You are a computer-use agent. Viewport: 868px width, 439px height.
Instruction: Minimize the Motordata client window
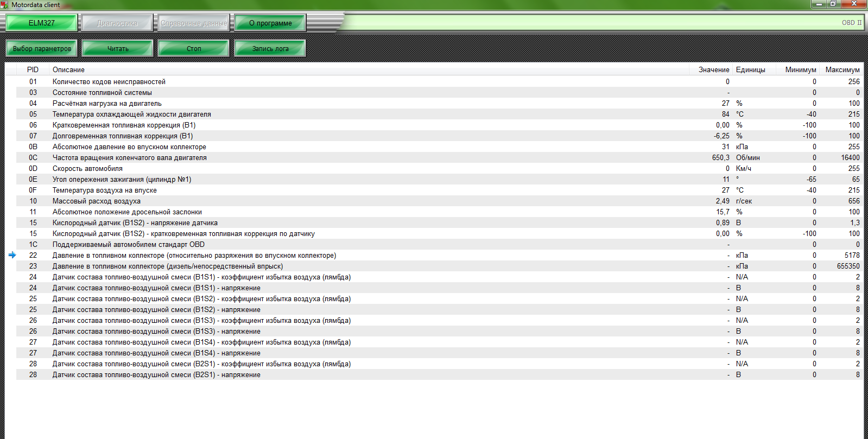tap(819, 4)
